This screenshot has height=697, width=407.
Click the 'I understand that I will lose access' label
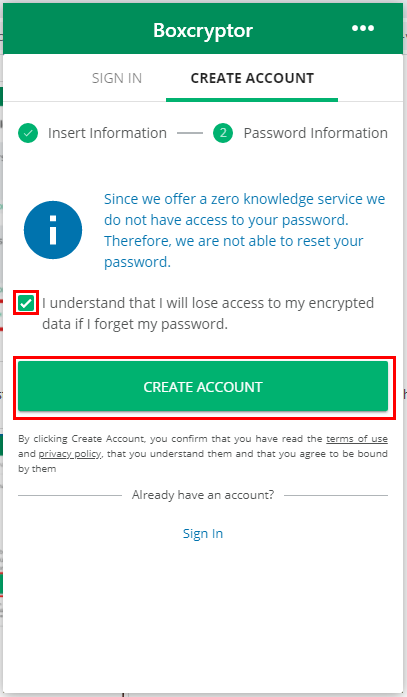click(208, 313)
